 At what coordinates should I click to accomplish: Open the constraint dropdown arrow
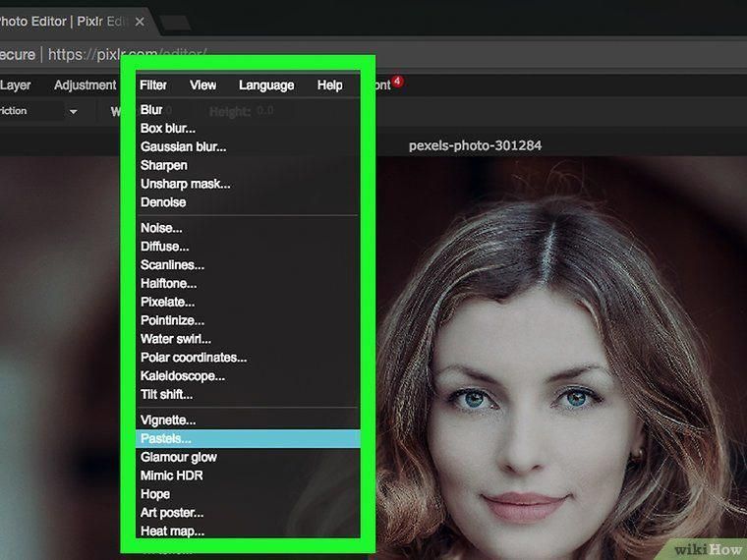pos(74,112)
